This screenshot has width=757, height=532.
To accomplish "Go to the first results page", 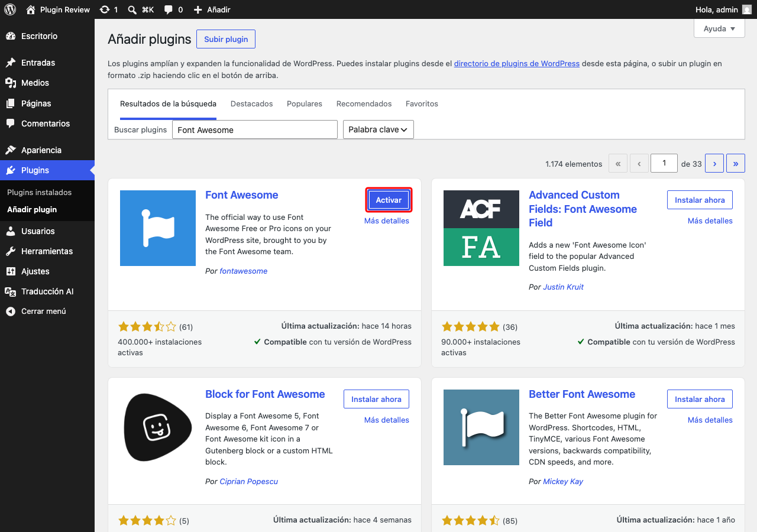I will click(x=617, y=163).
